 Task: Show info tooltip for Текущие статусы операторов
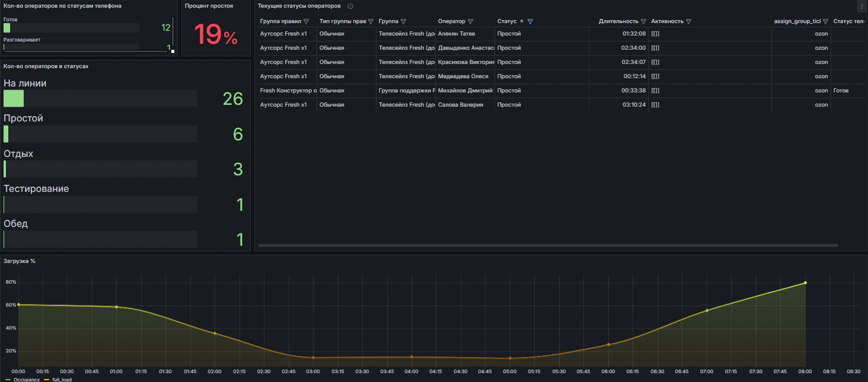pyautogui.click(x=350, y=6)
